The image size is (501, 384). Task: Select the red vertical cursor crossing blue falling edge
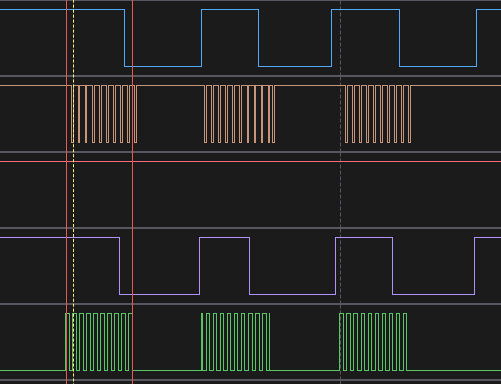point(133,192)
